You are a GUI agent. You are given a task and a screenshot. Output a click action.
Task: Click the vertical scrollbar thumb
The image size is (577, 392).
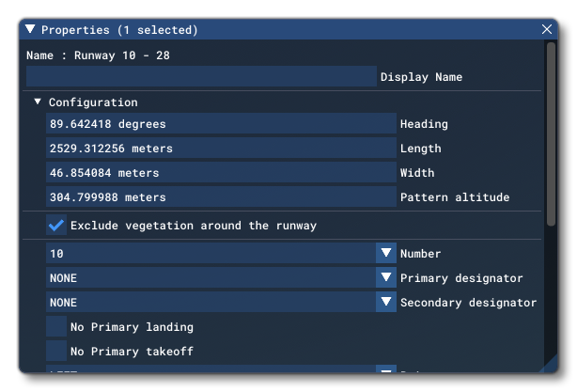pos(551,134)
